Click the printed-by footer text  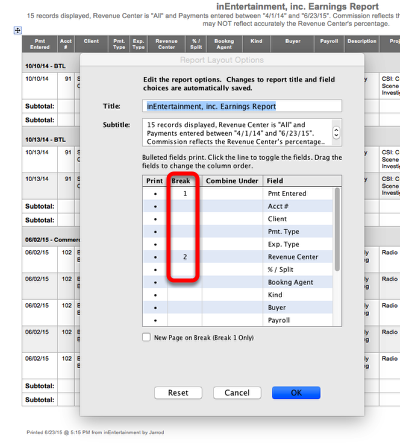click(x=95, y=432)
